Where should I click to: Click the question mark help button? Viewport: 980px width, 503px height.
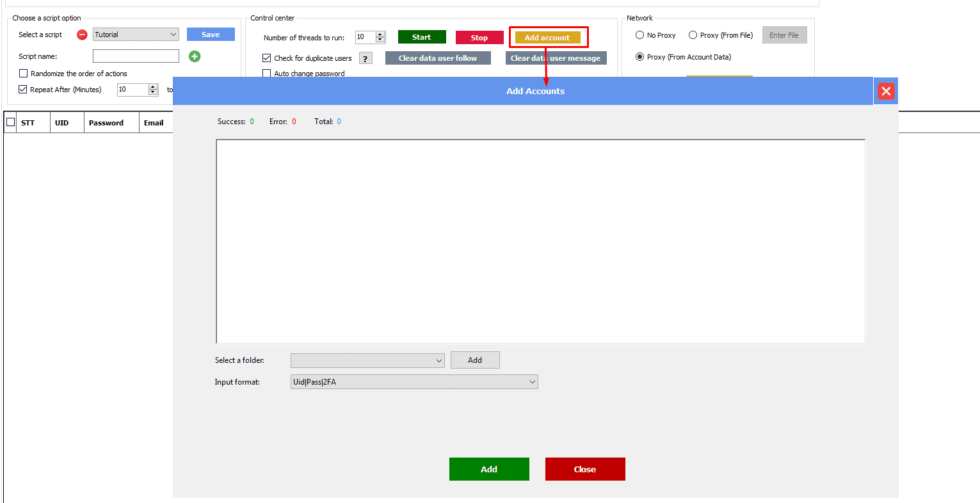[x=365, y=58]
